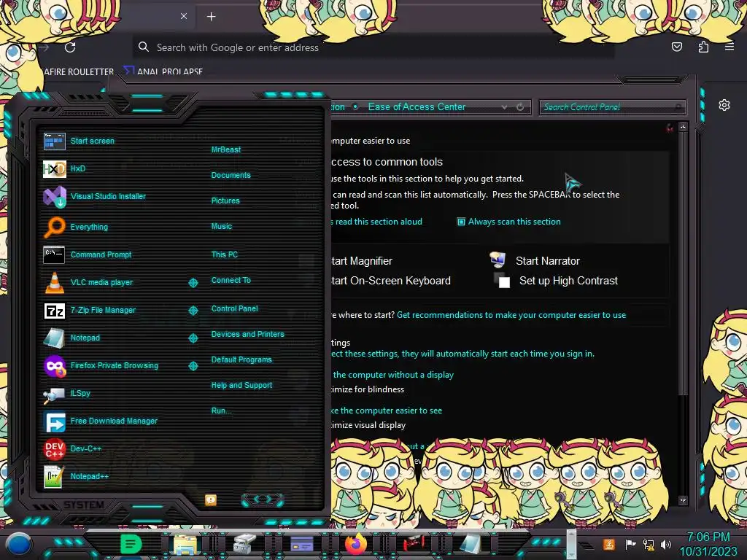The image size is (747, 560).
Task: Open Firefox extensions puzzle icon
Action: [703, 47]
